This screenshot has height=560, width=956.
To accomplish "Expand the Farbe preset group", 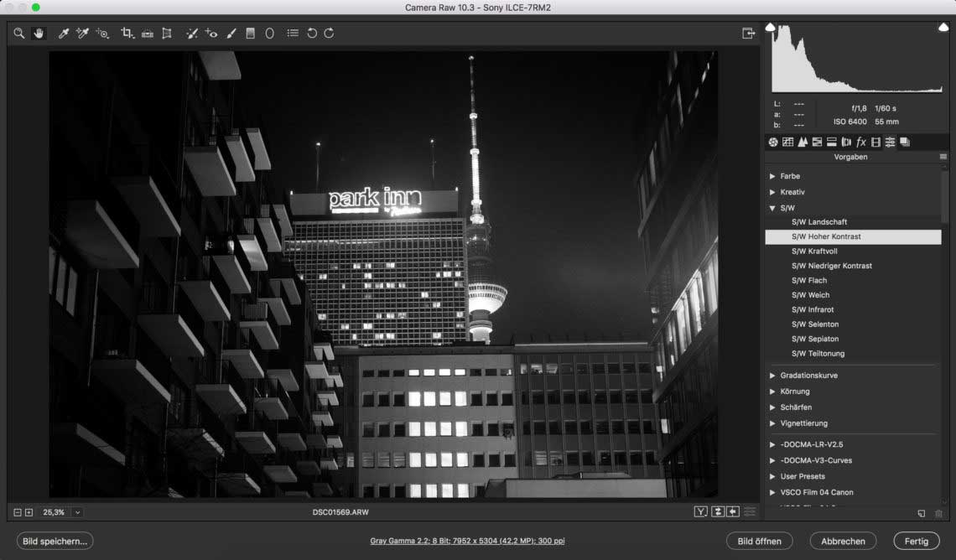I will 772,177.
